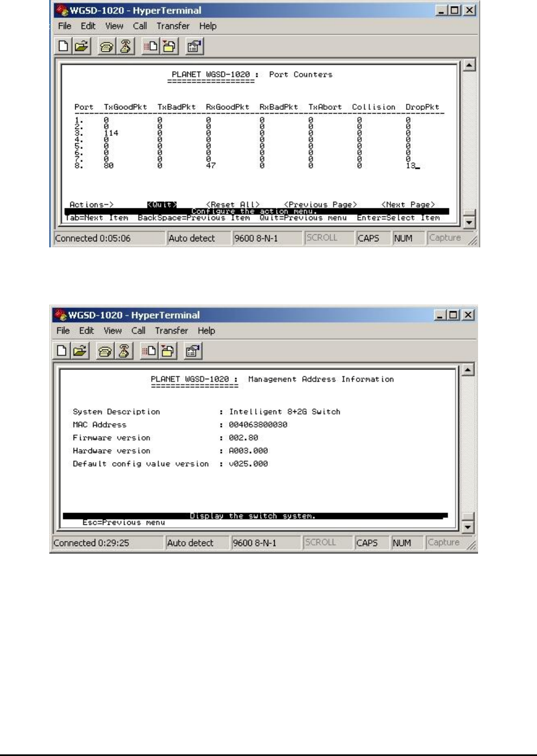Click Disconnect icon in Port Counters window toolbar
Viewport: 537px width, 756px height.
tap(125, 47)
